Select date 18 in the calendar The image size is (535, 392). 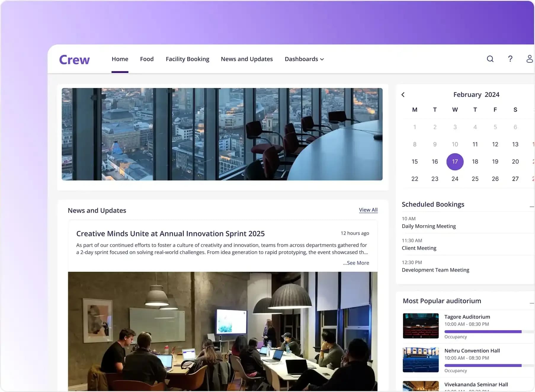pyautogui.click(x=475, y=161)
